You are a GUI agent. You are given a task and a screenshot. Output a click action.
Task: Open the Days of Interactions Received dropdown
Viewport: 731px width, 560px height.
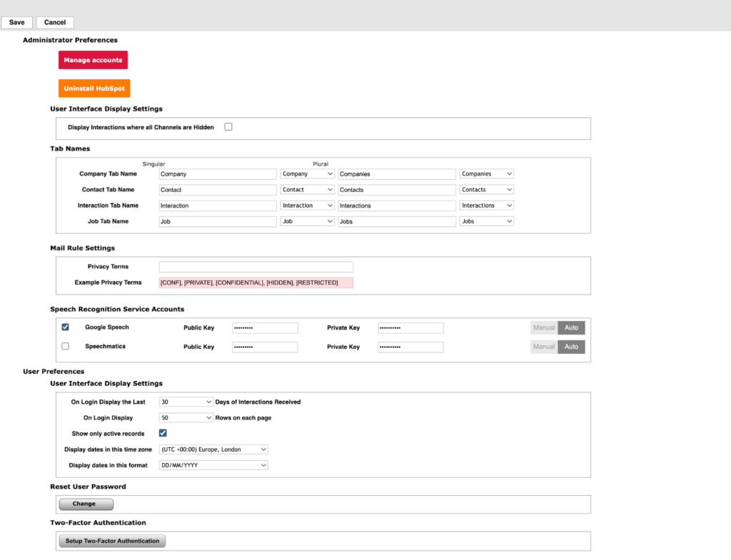pyautogui.click(x=186, y=402)
